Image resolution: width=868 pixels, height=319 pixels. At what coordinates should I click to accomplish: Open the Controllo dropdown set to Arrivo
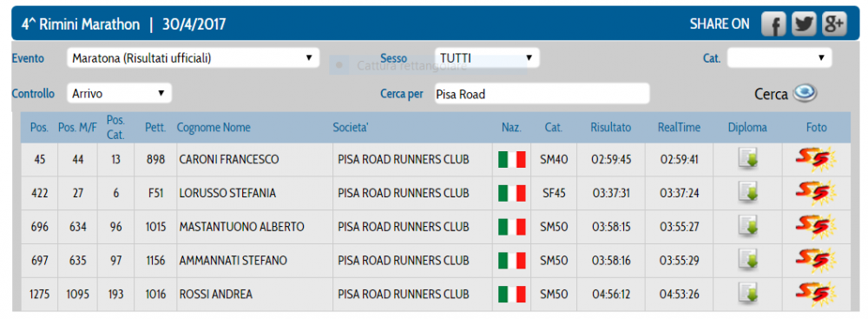click(x=119, y=93)
